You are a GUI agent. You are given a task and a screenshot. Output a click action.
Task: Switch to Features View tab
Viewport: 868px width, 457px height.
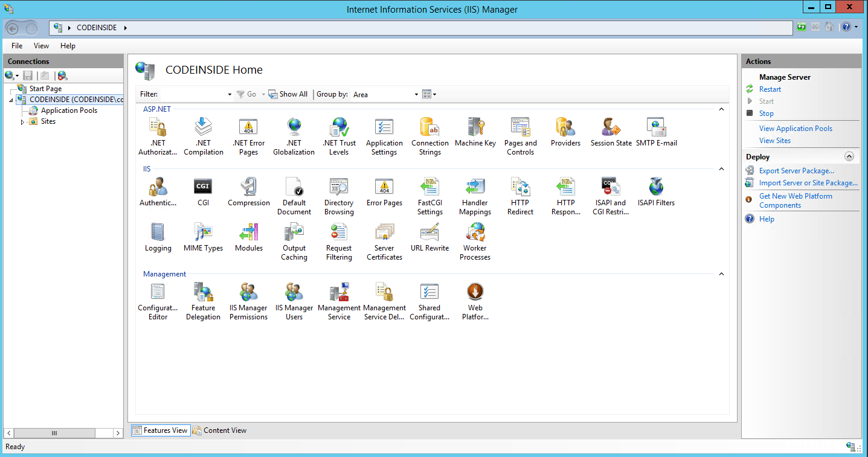160,430
